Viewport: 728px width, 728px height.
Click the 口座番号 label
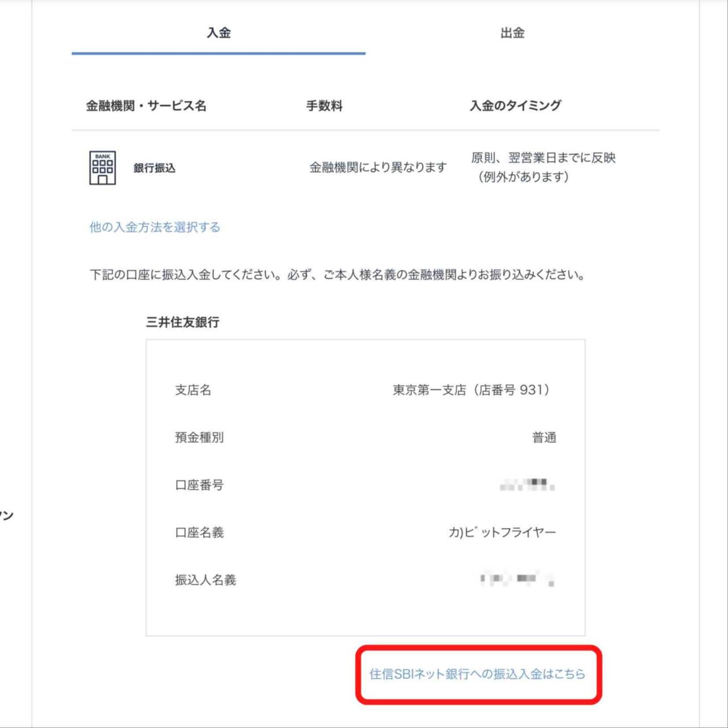pos(200,485)
